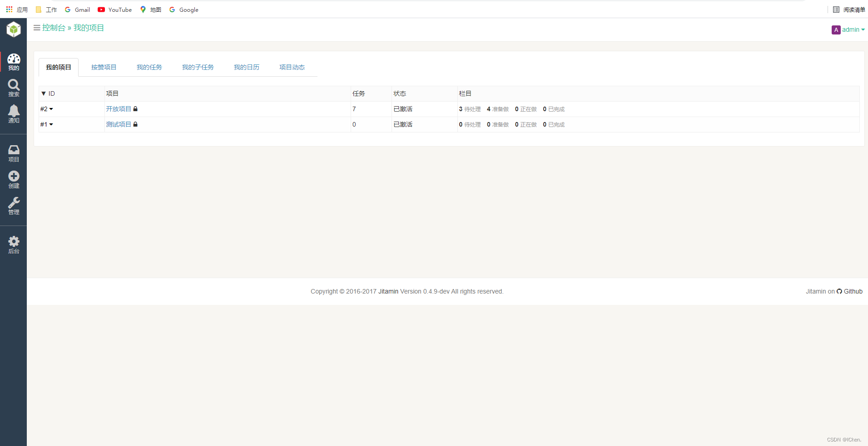Click '3 待处理' column count for 开放项目
This screenshot has height=446, width=868.
point(470,109)
